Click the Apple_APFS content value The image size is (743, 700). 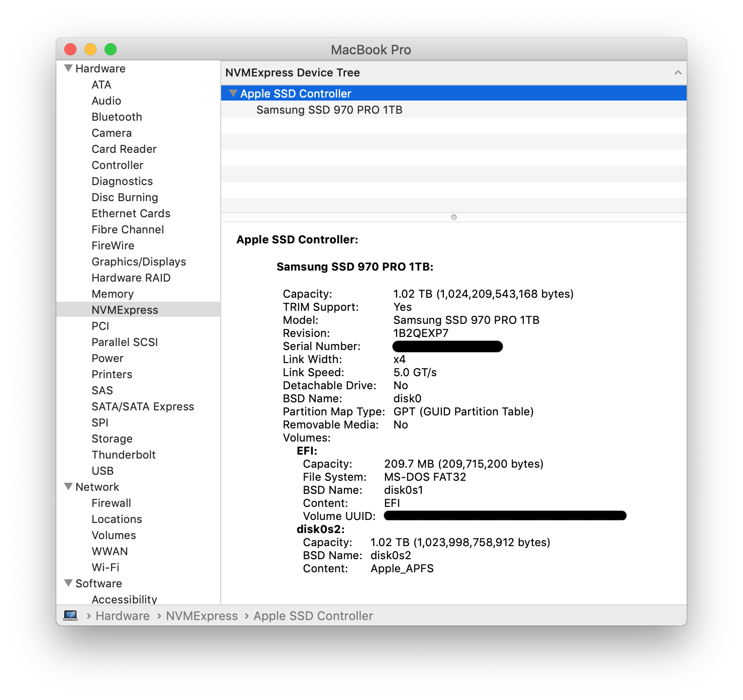402,568
